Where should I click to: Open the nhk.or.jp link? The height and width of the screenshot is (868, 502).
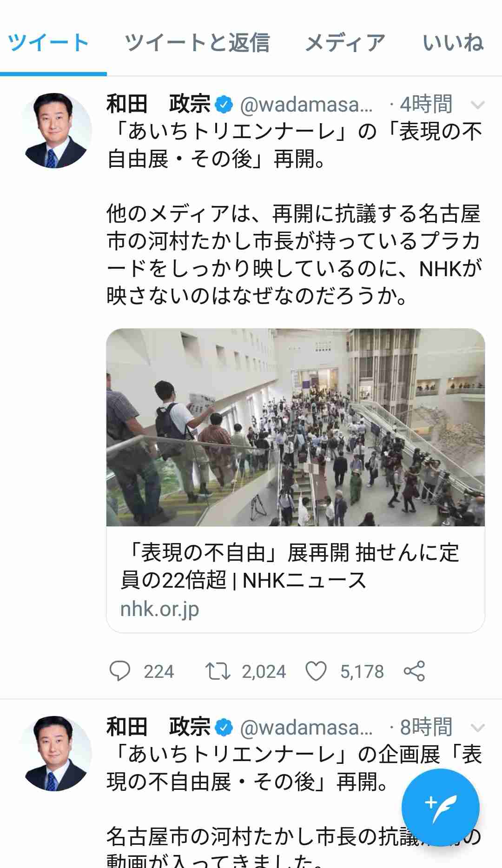coord(159,609)
